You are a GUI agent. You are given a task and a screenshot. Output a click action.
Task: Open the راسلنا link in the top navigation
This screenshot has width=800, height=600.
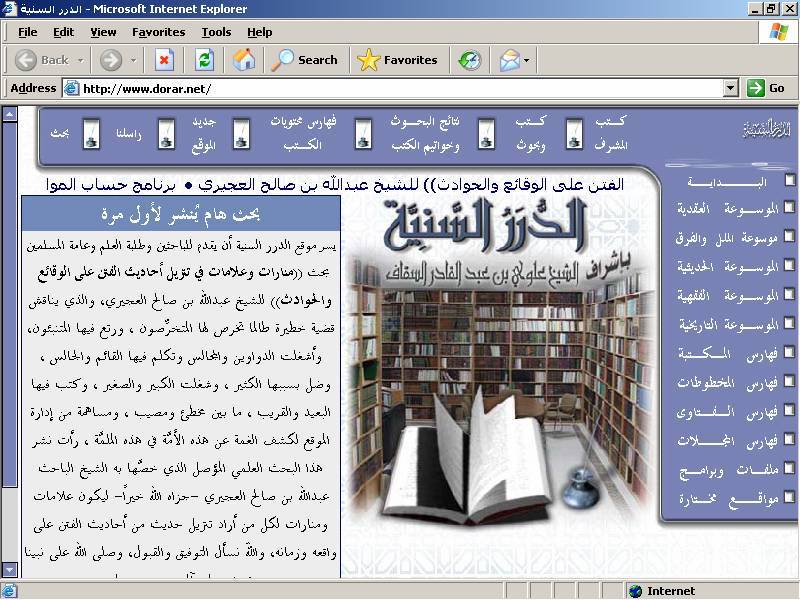tap(129, 133)
